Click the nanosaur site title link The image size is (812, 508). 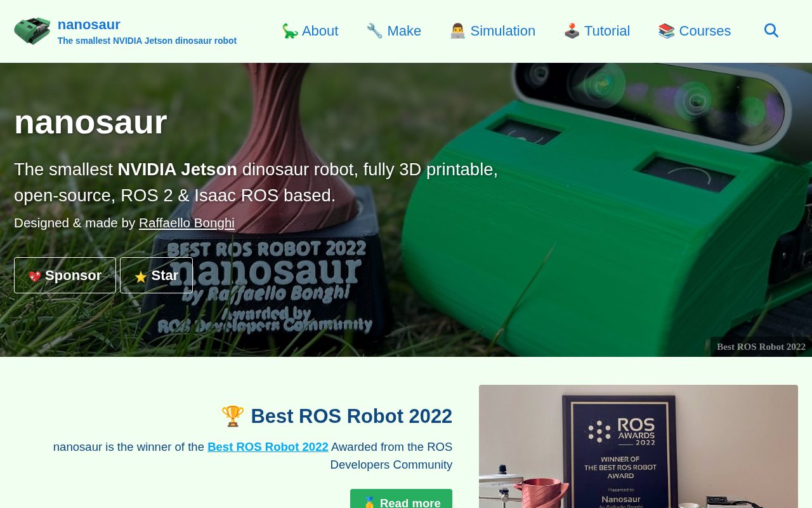(89, 25)
